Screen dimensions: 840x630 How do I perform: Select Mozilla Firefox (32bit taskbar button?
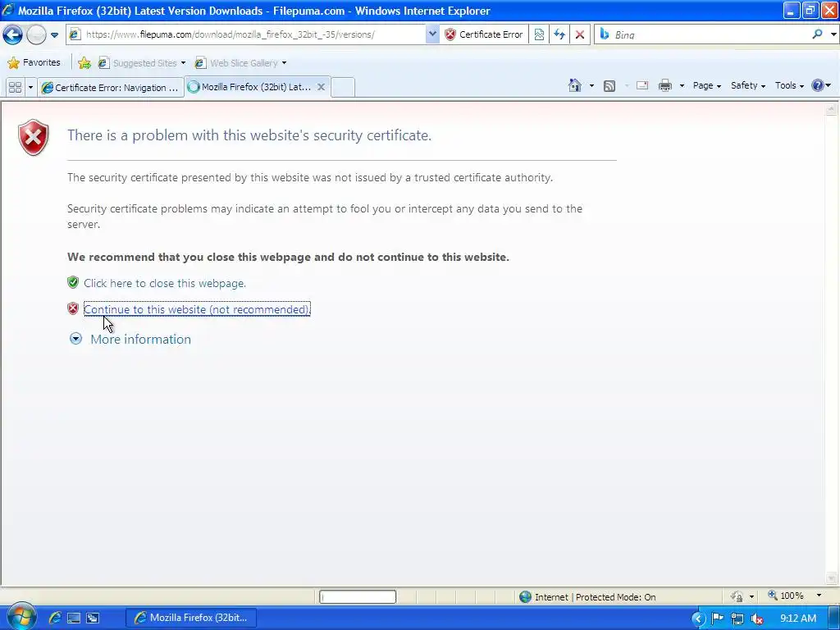click(190, 618)
